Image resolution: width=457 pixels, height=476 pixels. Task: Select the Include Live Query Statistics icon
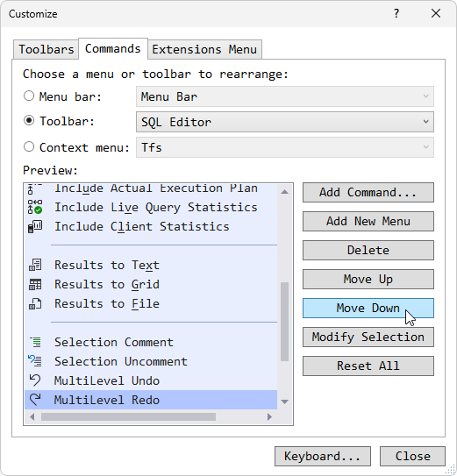coord(35,207)
